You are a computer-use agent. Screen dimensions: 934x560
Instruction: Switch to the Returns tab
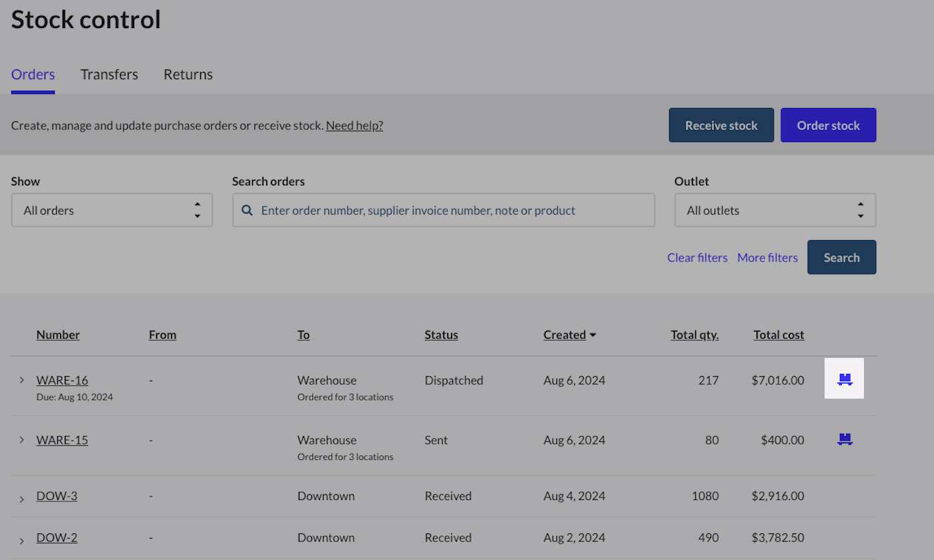187,74
